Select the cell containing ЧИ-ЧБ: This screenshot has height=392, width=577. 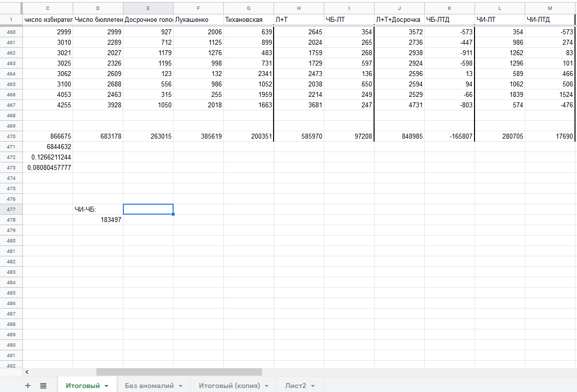tap(98, 209)
